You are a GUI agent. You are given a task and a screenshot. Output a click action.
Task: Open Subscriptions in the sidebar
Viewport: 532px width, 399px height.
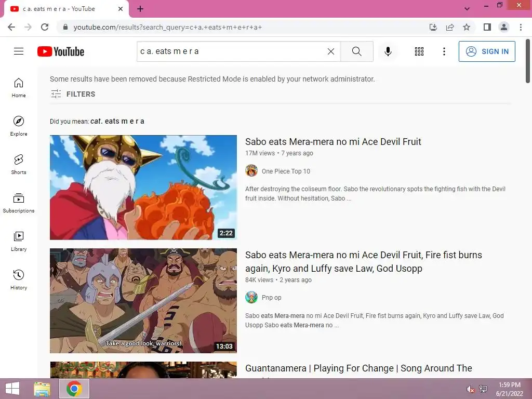pyautogui.click(x=19, y=203)
